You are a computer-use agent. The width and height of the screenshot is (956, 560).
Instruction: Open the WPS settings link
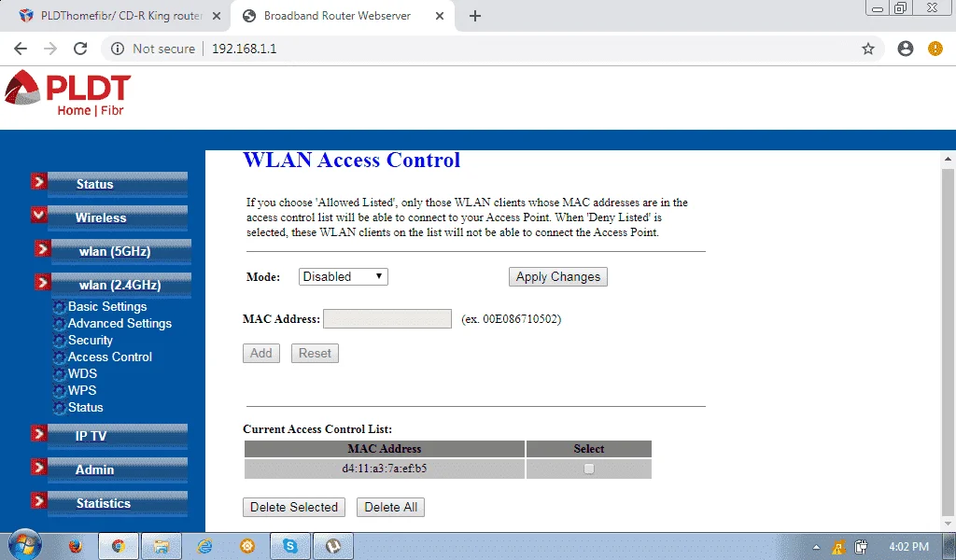click(82, 390)
